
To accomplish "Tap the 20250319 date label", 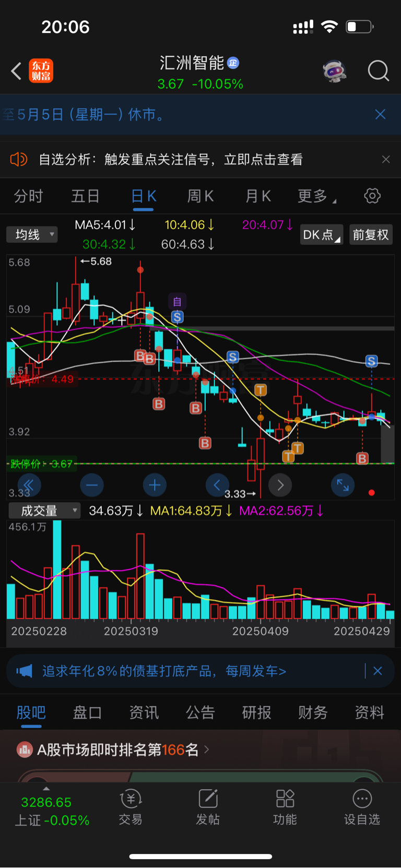I will coord(131,631).
